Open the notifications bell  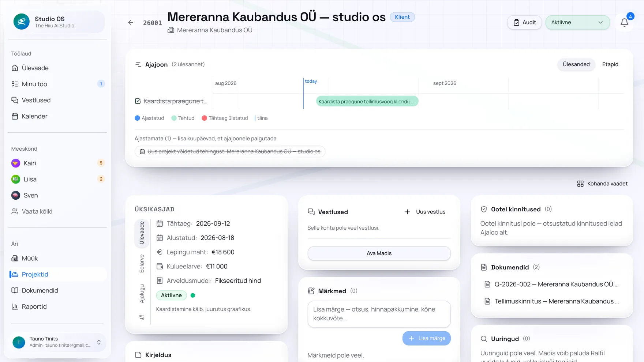pyautogui.click(x=624, y=22)
